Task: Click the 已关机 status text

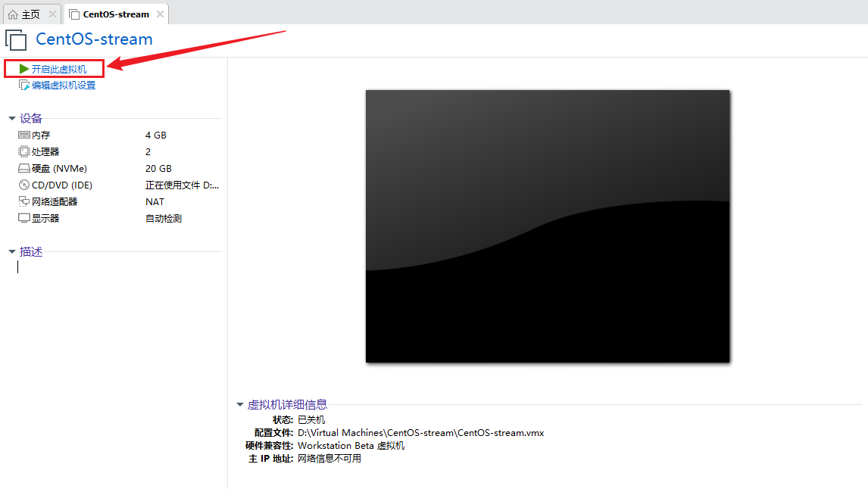Action: pos(311,420)
